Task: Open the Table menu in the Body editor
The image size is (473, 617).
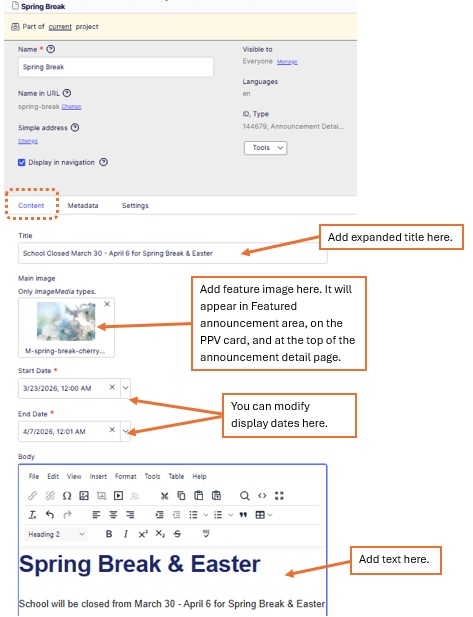Action: point(176,476)
